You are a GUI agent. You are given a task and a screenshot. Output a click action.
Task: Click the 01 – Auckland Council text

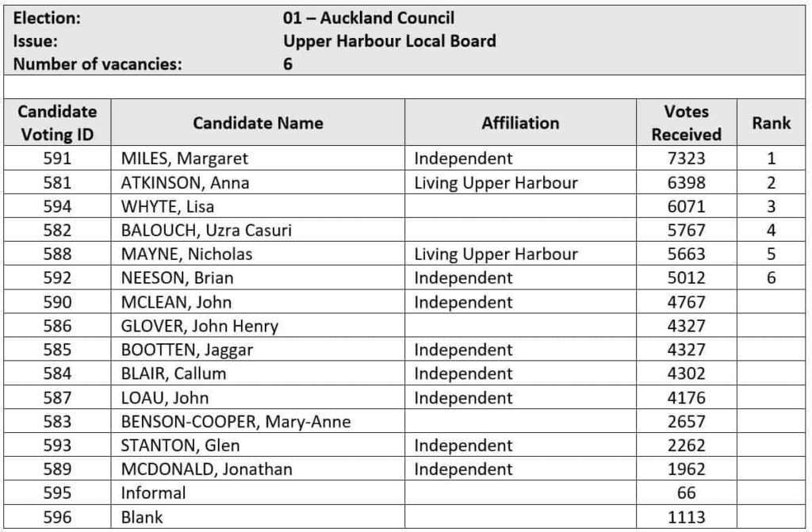coord(369,18)
